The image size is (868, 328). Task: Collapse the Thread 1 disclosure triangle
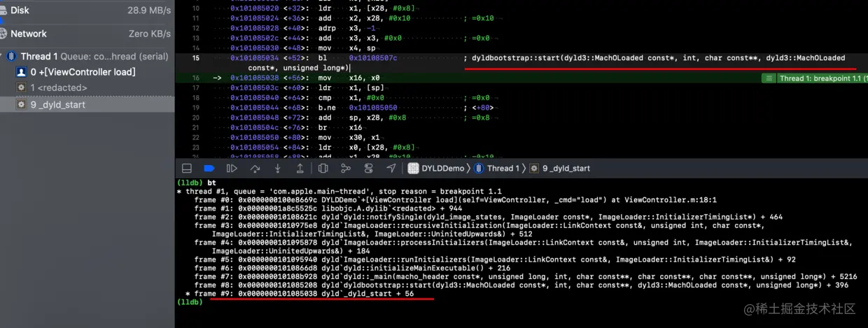(3, 57)
